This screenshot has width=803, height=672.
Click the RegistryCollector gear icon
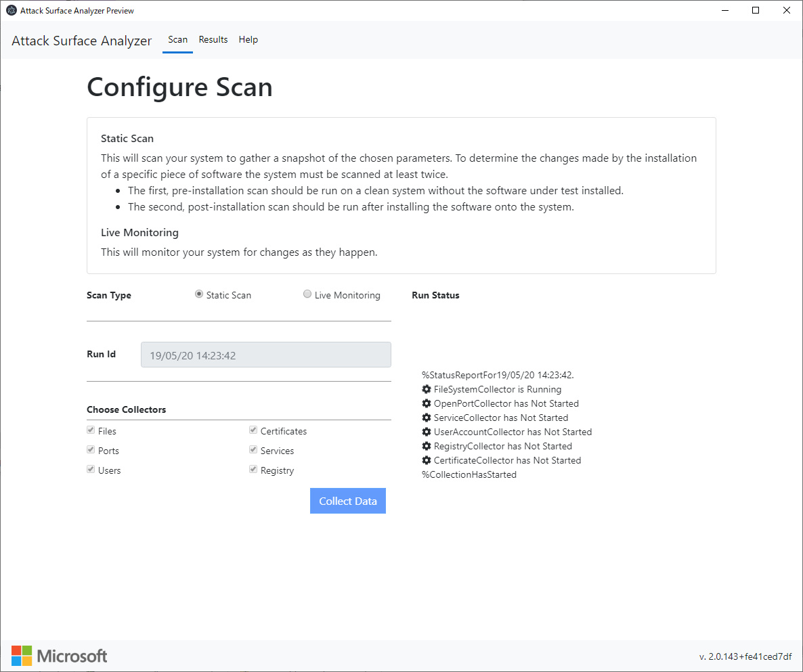point(426,446)
